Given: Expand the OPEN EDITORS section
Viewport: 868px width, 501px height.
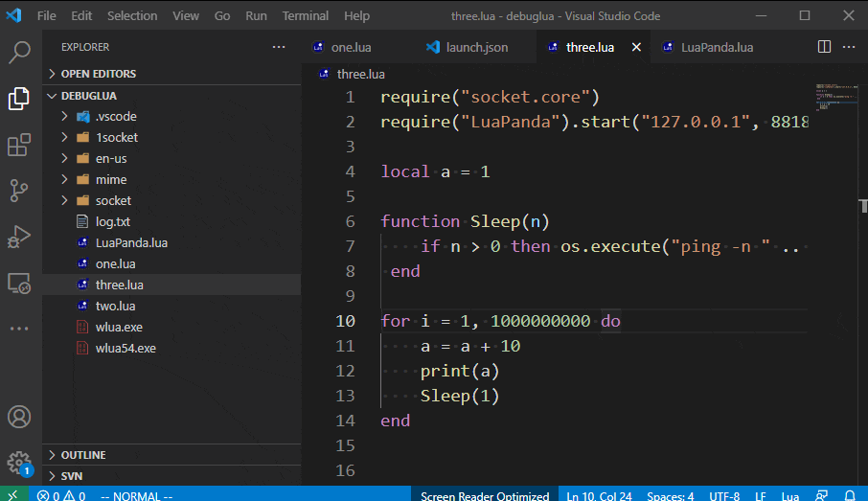Looking at the screenshot, I should pos(171,74).
